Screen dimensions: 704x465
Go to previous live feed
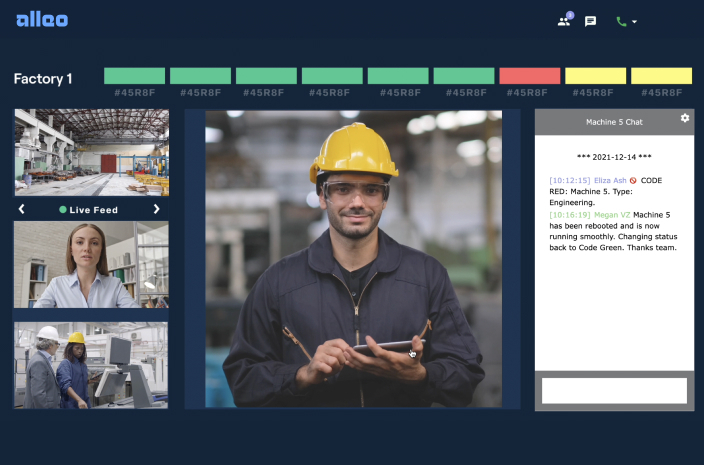[x=21, y=209]
